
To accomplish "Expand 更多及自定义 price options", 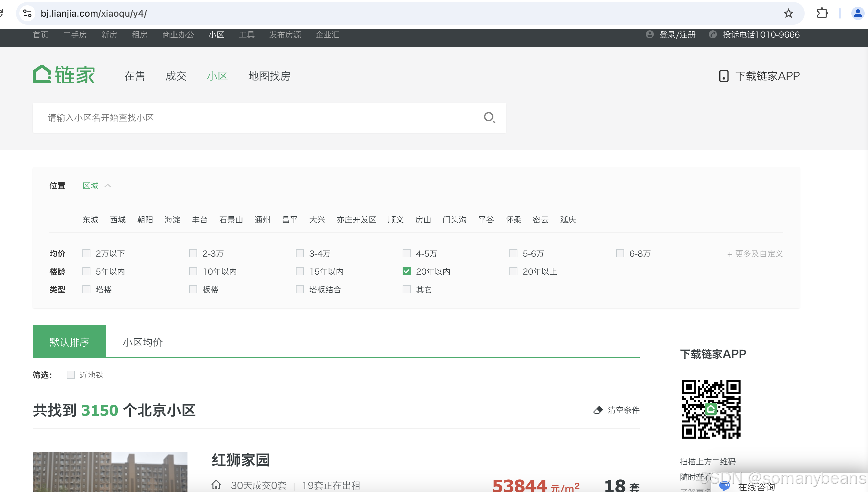I will tap(755, 254).
